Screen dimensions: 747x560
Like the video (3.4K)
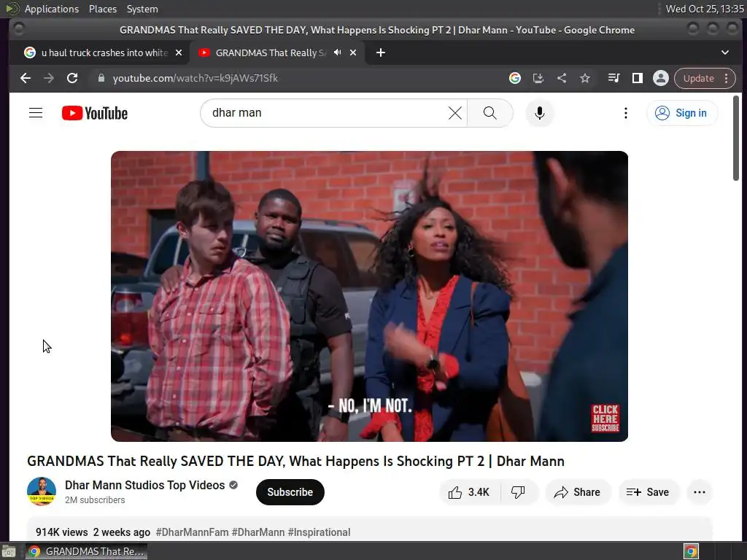[469, 492]
